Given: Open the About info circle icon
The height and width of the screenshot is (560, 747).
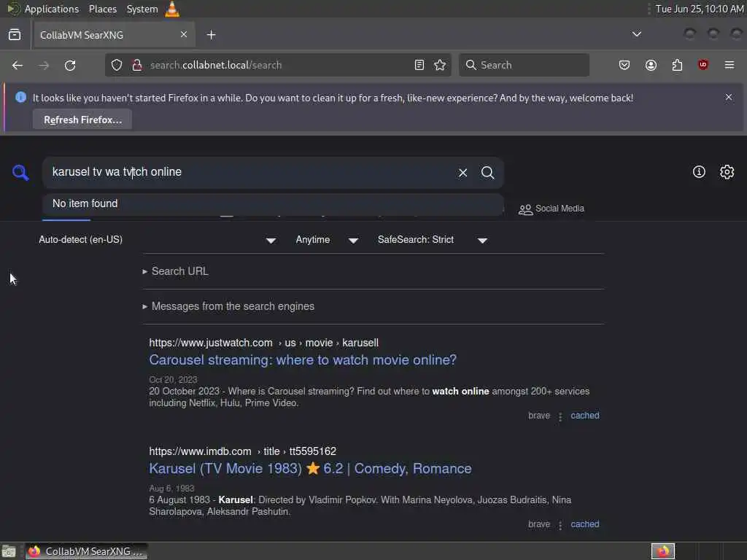Looking at the screenshot, I should pos(698,172).
